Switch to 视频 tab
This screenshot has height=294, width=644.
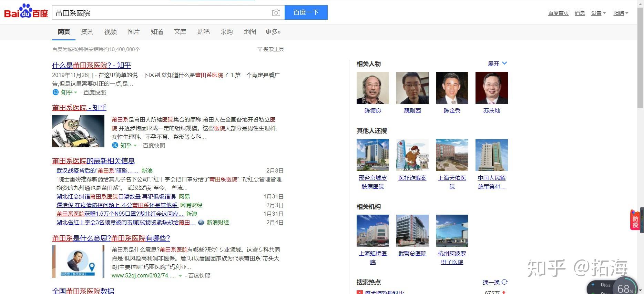coord(111,32)
